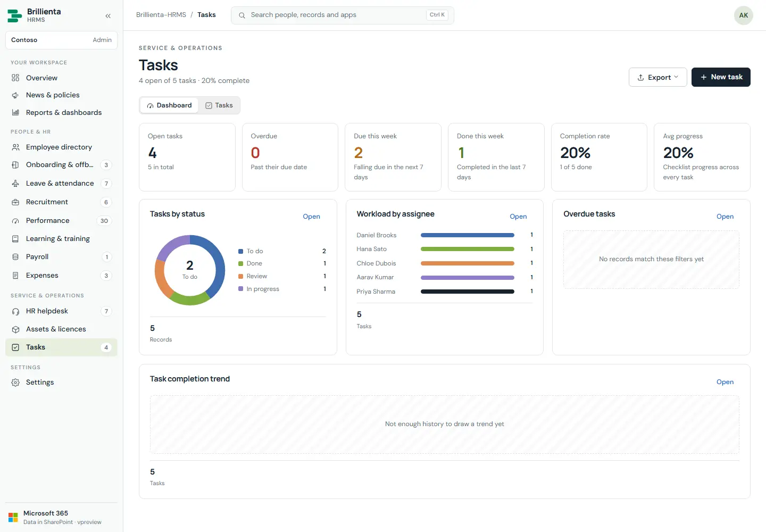Open the Export dropdown
Screen dimensions: 766x532
657,77
